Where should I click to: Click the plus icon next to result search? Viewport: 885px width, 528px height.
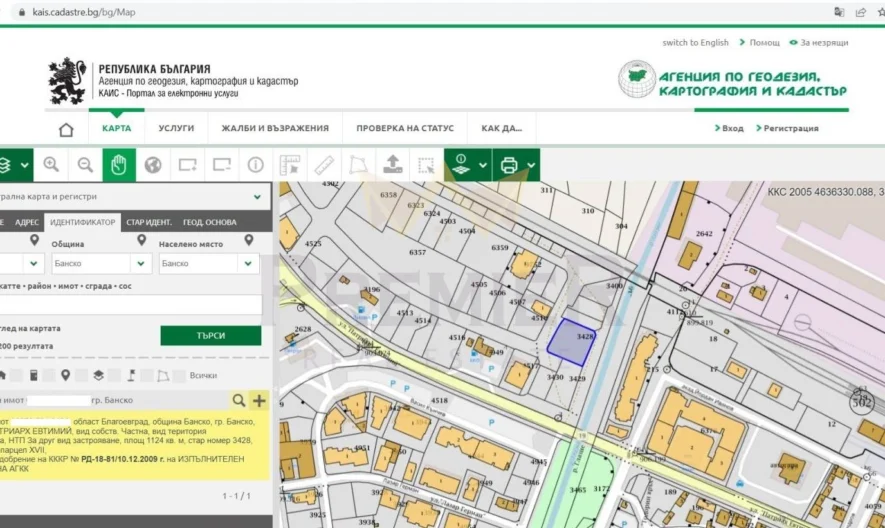(259, 401)
